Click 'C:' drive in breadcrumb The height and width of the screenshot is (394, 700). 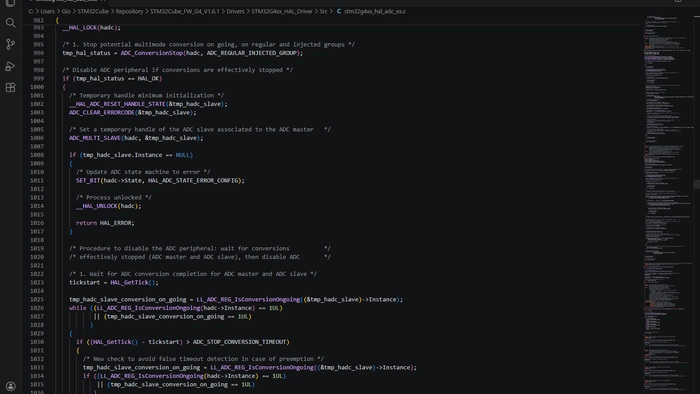pyautogui.click(x=31, y=12)
